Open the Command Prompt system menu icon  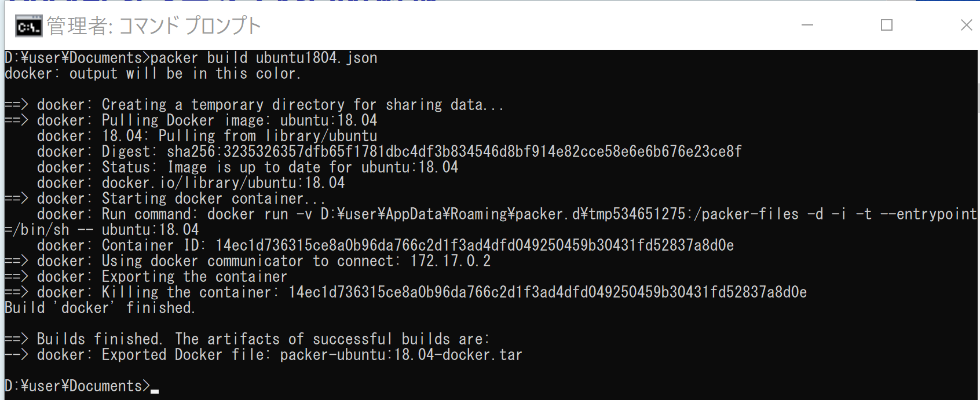pos(28,26)
